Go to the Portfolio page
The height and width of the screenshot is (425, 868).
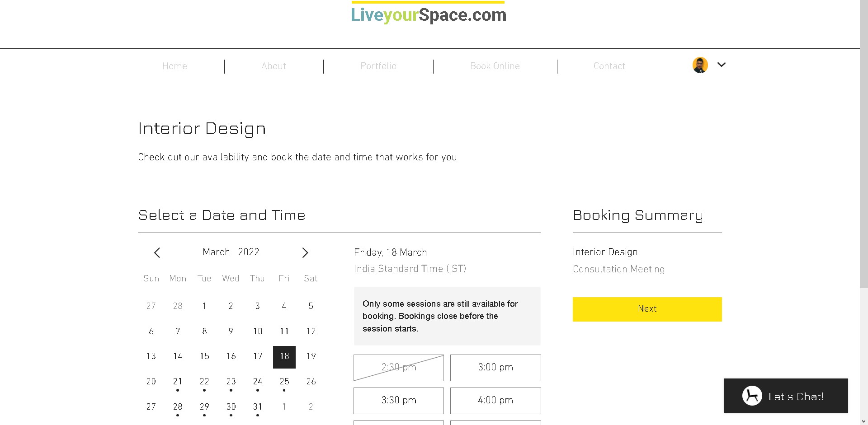pos(378,66)
